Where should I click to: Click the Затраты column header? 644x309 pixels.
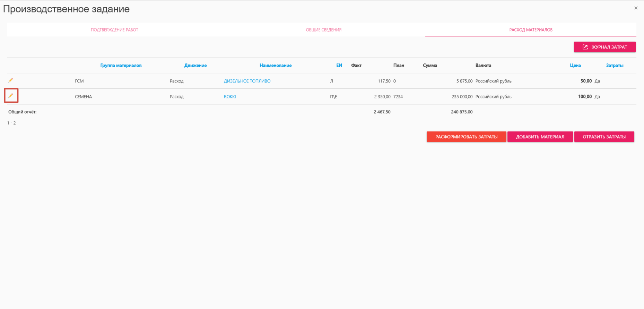pos(614,65)
